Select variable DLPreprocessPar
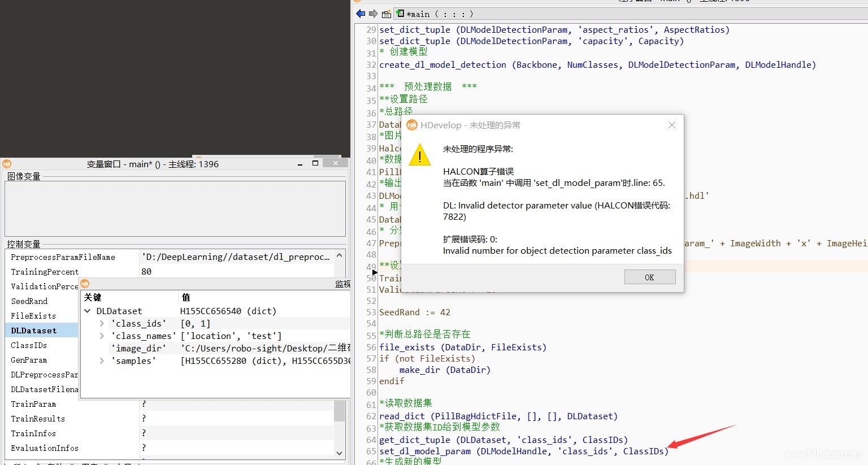The width and height of the screenshot is (868, 465). [x=44, y=375]
